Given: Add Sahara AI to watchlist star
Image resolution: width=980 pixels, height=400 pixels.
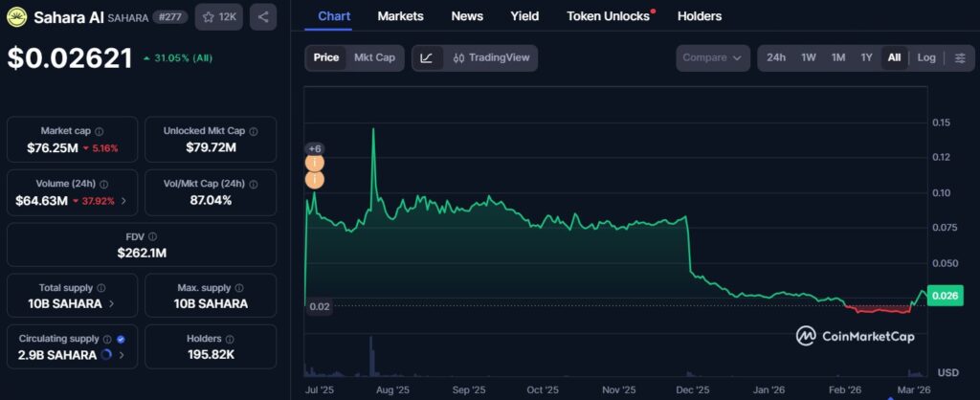Looking at the screenshot, I should point(218,16).
